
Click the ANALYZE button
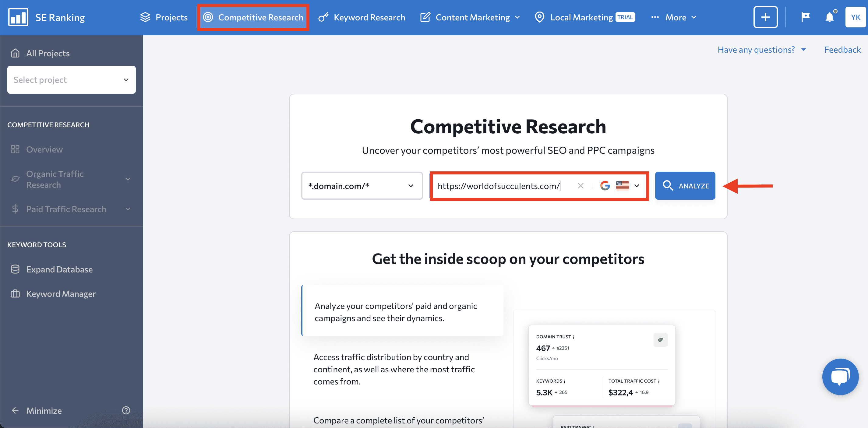click(x=685, y=186)
